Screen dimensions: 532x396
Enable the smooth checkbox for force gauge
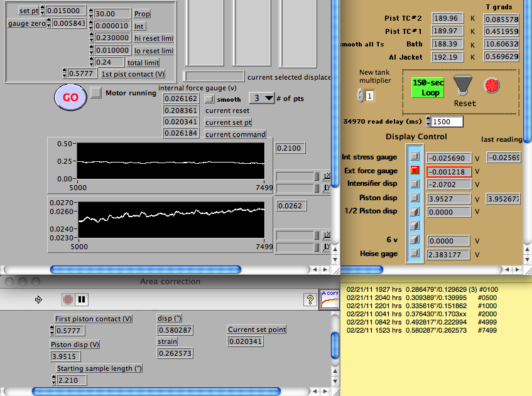click(x=210, y=99)
